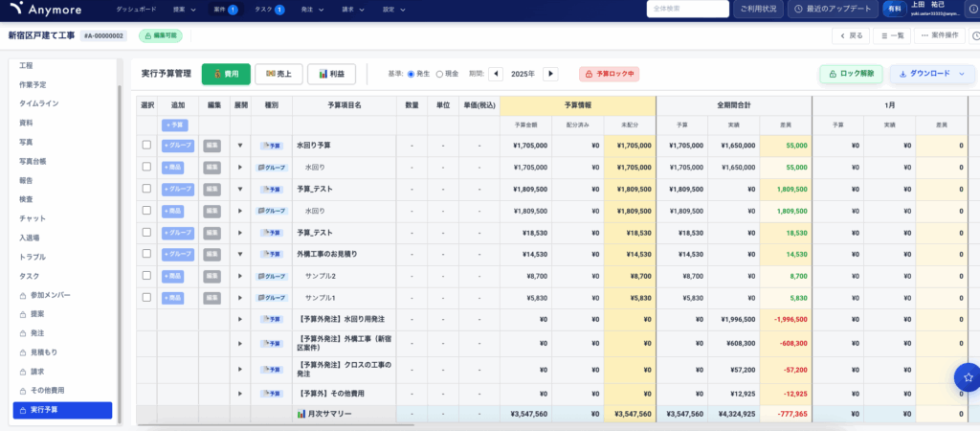980x431 pixels.
Task: Click the ロック解除 button
Action: click(x=851, y=74)
